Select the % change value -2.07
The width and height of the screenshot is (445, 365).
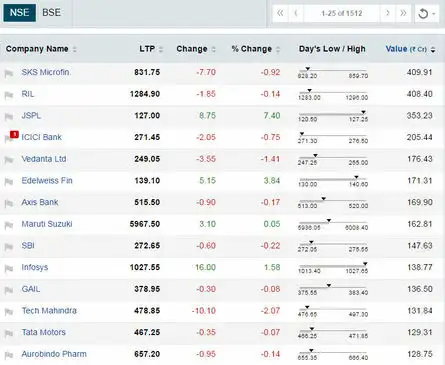pos(270,311)
